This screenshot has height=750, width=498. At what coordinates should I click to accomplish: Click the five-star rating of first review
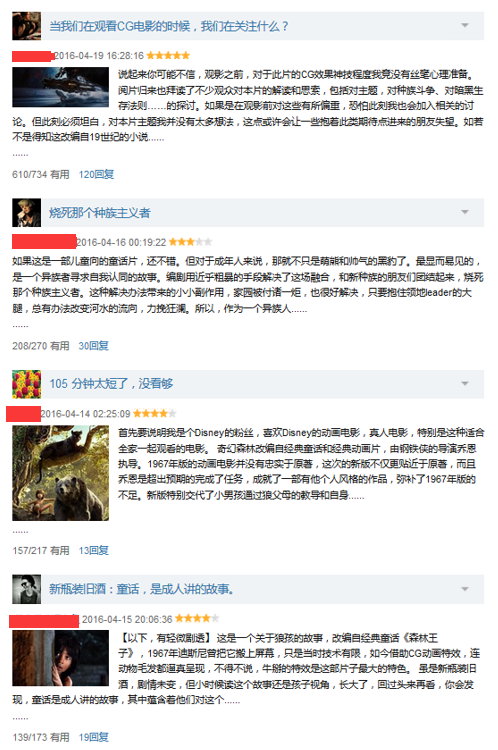168,55
